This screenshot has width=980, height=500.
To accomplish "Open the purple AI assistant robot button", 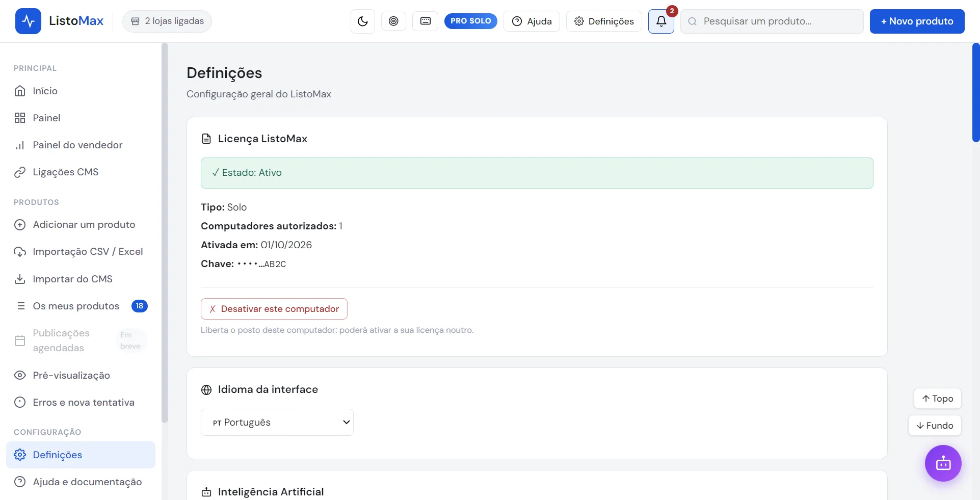I will pyautogui.click(x=943, y=463).
